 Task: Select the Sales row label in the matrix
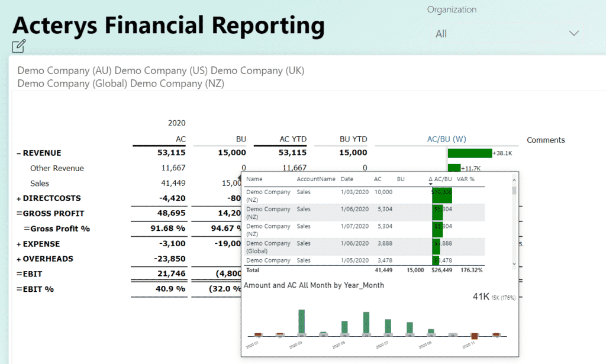pos(40,183)
